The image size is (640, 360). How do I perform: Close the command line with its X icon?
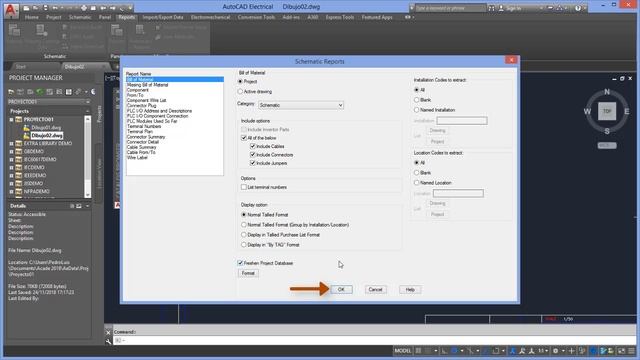(108, 332)
